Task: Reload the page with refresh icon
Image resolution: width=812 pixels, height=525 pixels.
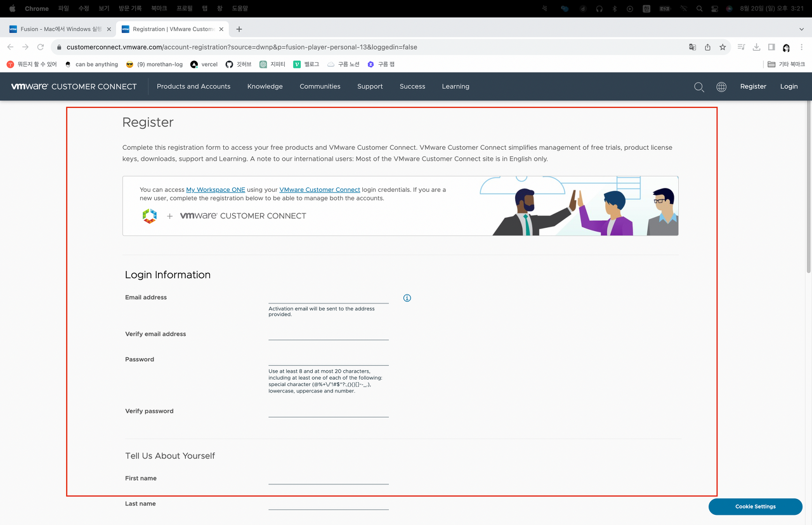Action: pos(41,47)
